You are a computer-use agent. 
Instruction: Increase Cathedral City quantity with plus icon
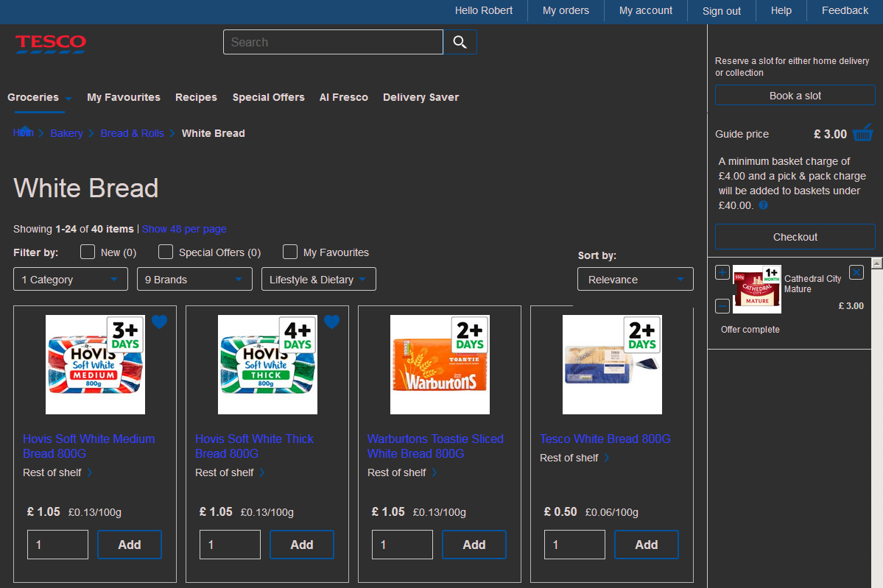click(x=722, y=272)
